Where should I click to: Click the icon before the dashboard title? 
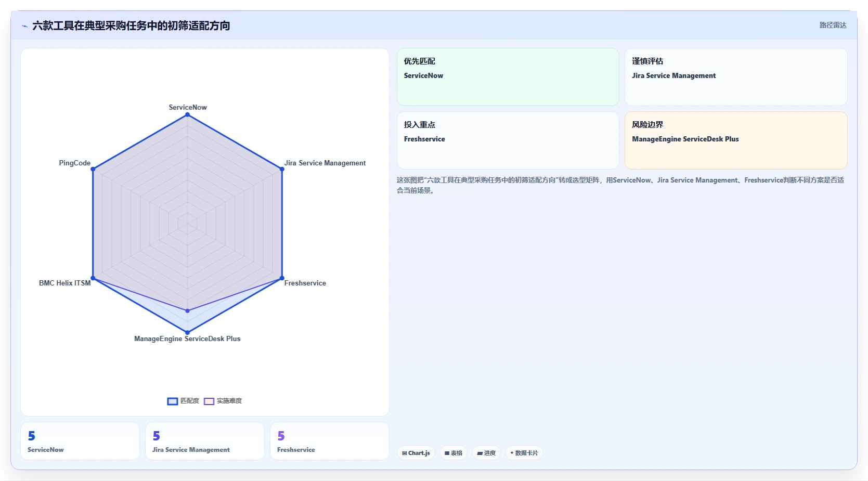pyautogui.click(x=24, y=26)
